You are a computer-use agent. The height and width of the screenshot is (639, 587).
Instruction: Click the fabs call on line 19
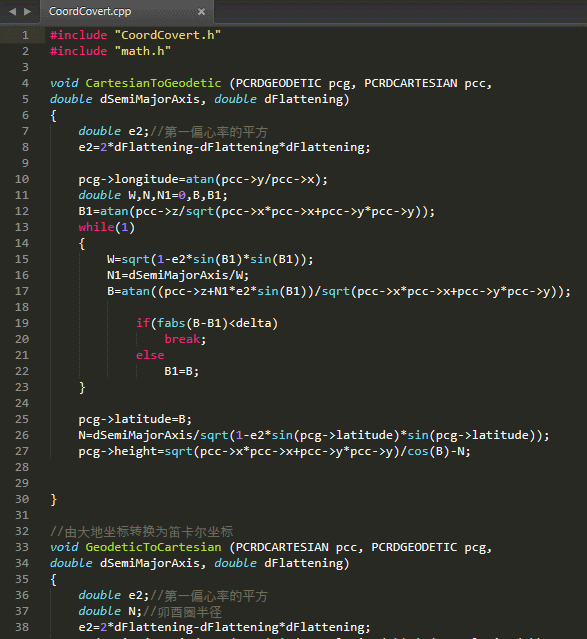(171, 323)
